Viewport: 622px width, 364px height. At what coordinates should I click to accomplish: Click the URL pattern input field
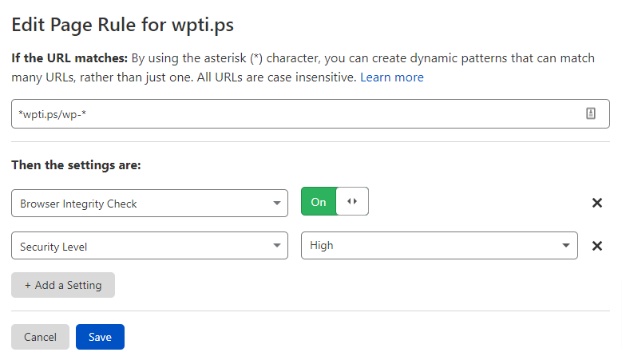(x=311, y=114)
